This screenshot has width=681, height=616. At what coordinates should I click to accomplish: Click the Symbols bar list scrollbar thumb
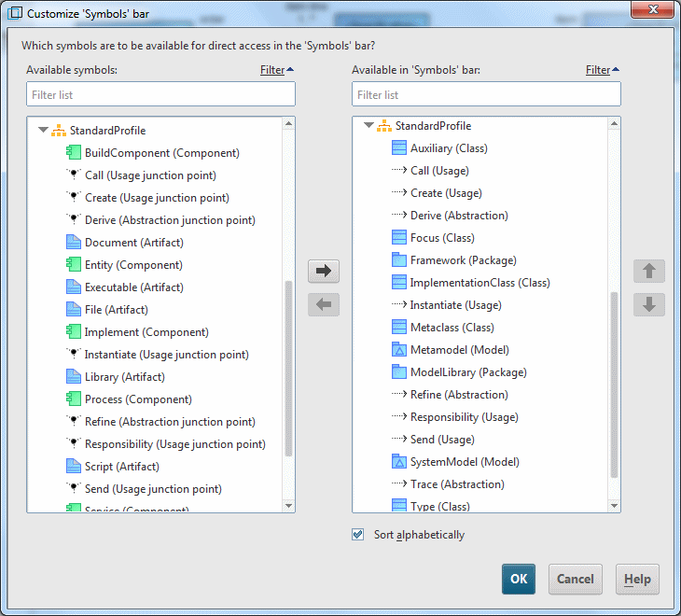614,385
